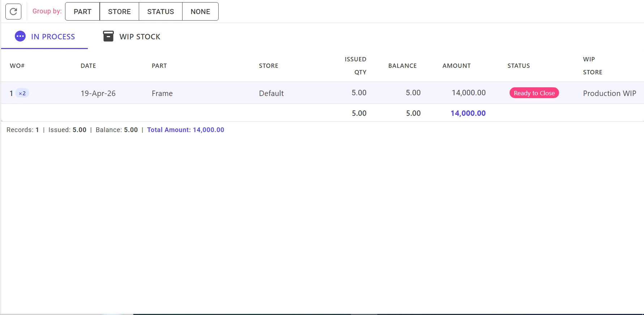Image resolution: width=644 pixels, height=315 pixels.
Task: Click the DATE column header
Action: click(x=88, y=66)
